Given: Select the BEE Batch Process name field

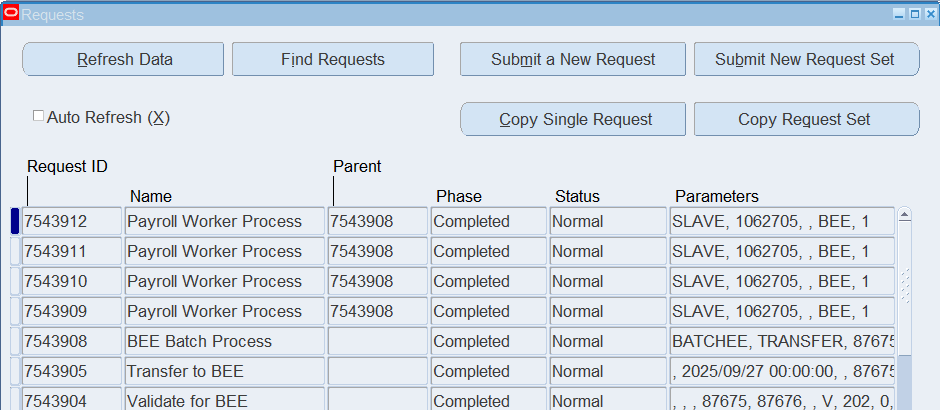Looking at the screenshot, I should click(224, 341).
